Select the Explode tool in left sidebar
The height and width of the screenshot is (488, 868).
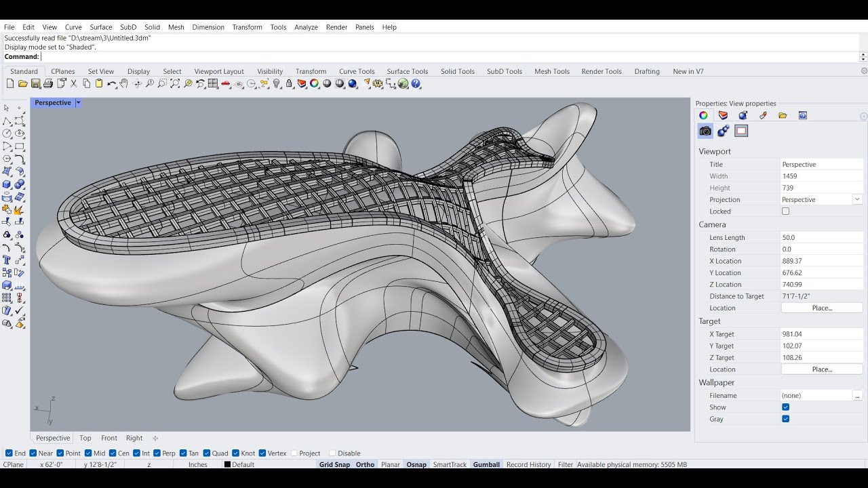pos(20,209)
